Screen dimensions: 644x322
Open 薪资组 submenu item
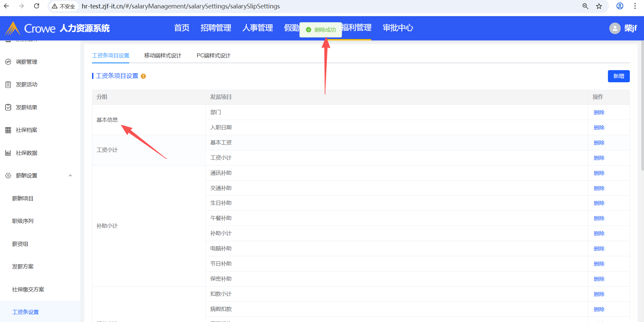click(20, 244)
